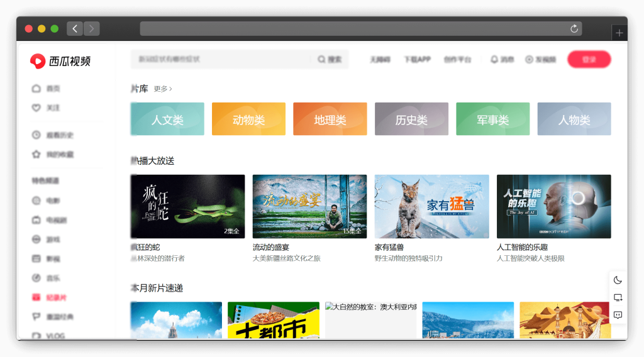Go forward with browser forward arrow
The width and height of the screenshot is (644, 357).
click(92, 29)
